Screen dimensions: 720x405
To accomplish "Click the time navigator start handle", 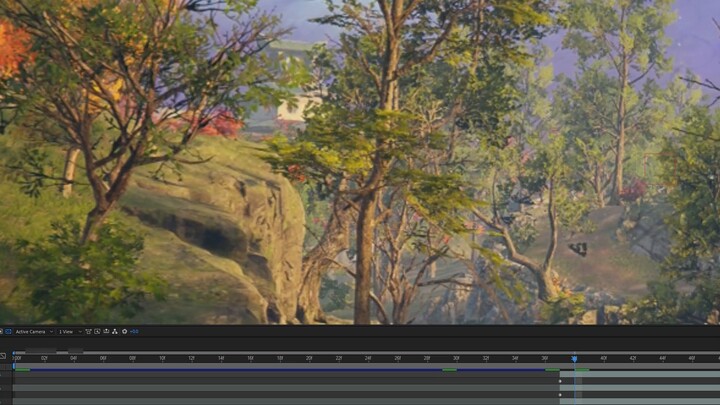I will point(13,353).
